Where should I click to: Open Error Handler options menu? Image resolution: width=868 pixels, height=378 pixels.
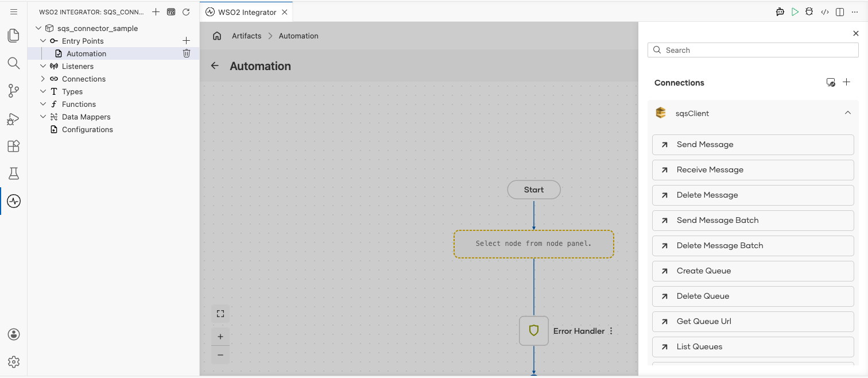(611, 331)
